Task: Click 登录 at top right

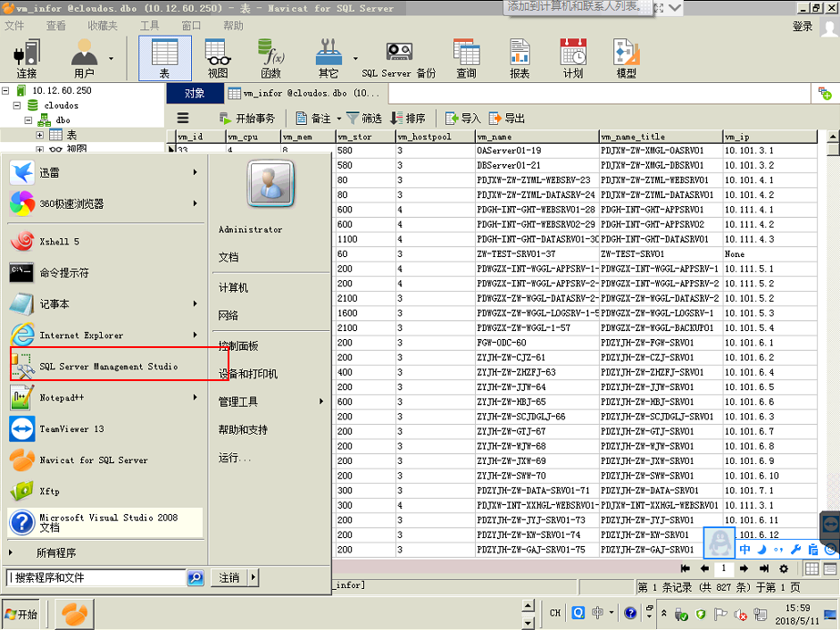Action: pos(803,26)
